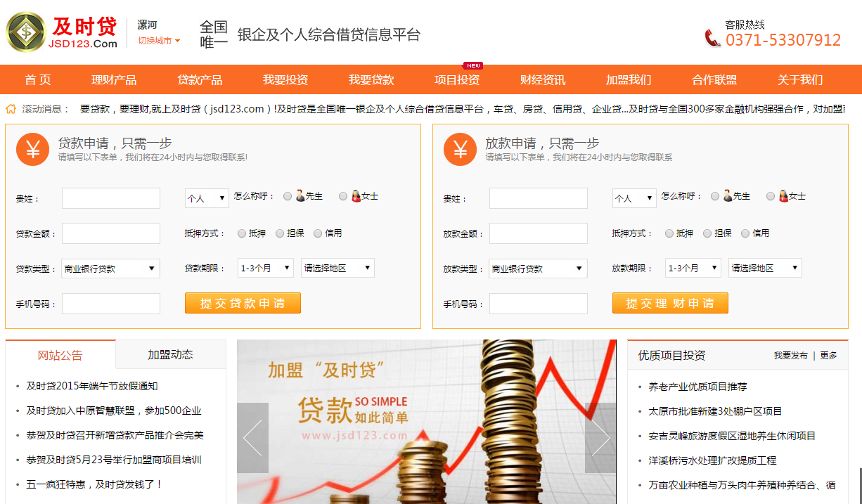Choose 信用 radio in 贷款申请 form

[x=318, y=233]
